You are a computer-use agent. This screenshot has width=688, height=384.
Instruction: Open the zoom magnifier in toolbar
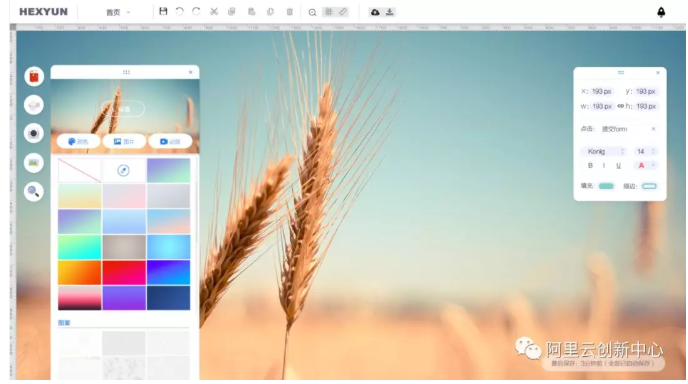(312, 12)
